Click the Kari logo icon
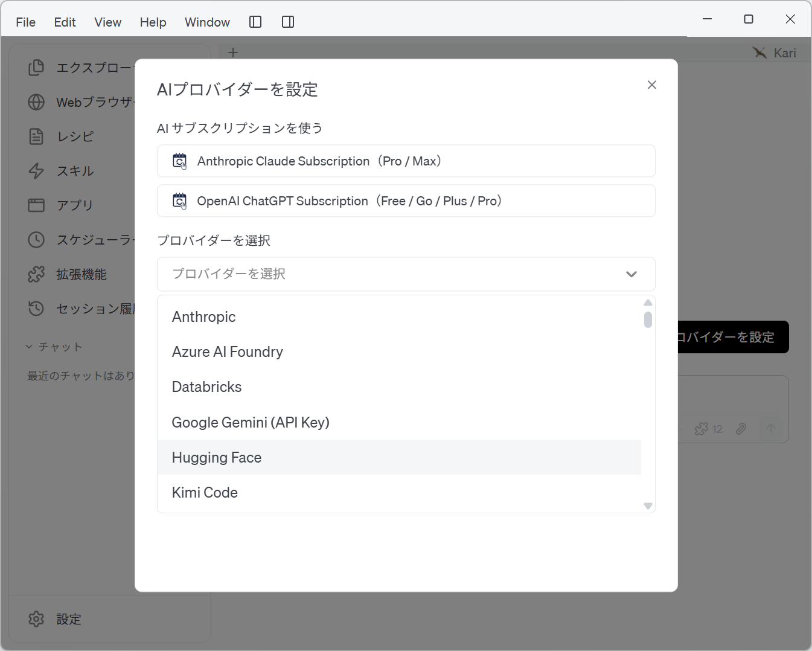 [x=759, y=53]
